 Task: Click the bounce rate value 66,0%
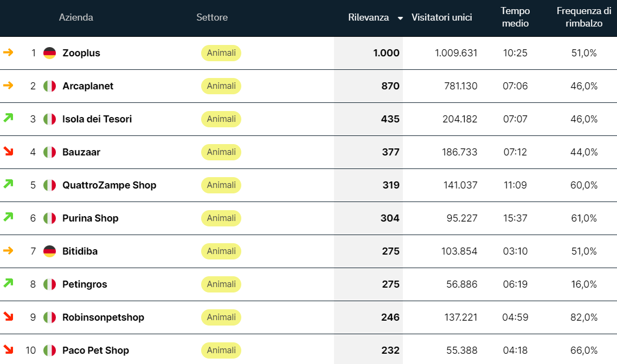tap(584, 350)
